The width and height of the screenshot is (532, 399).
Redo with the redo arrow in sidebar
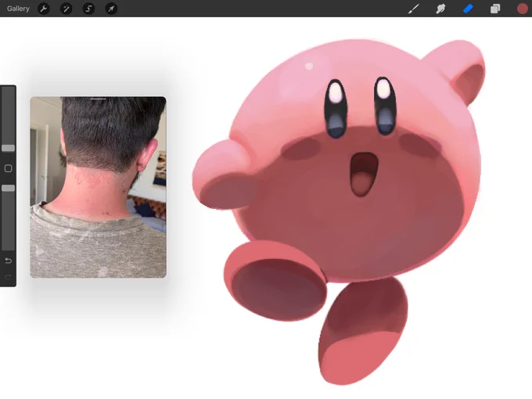point(8,277)
